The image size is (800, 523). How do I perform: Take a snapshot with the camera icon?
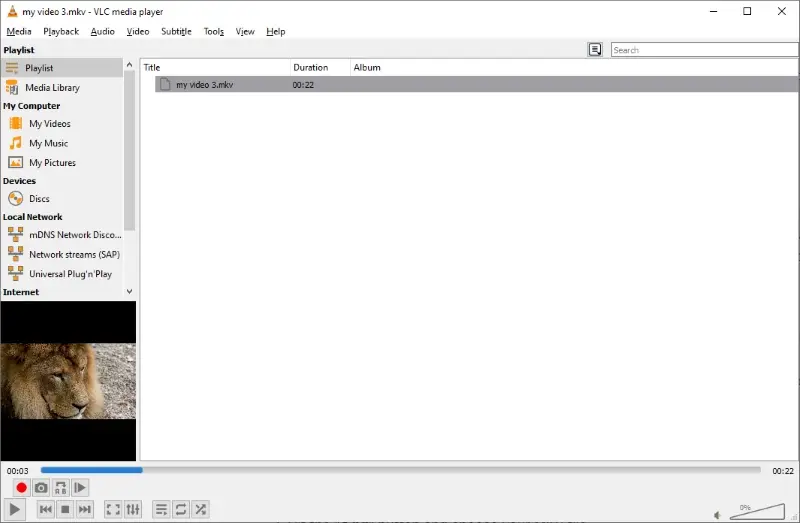click(x=41, y=488)
